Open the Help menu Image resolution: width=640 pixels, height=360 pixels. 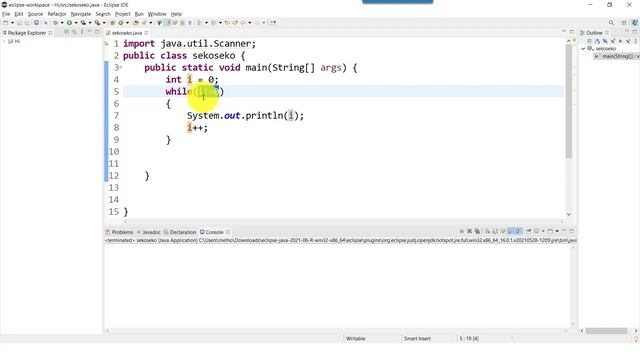[x=176, y=14]
